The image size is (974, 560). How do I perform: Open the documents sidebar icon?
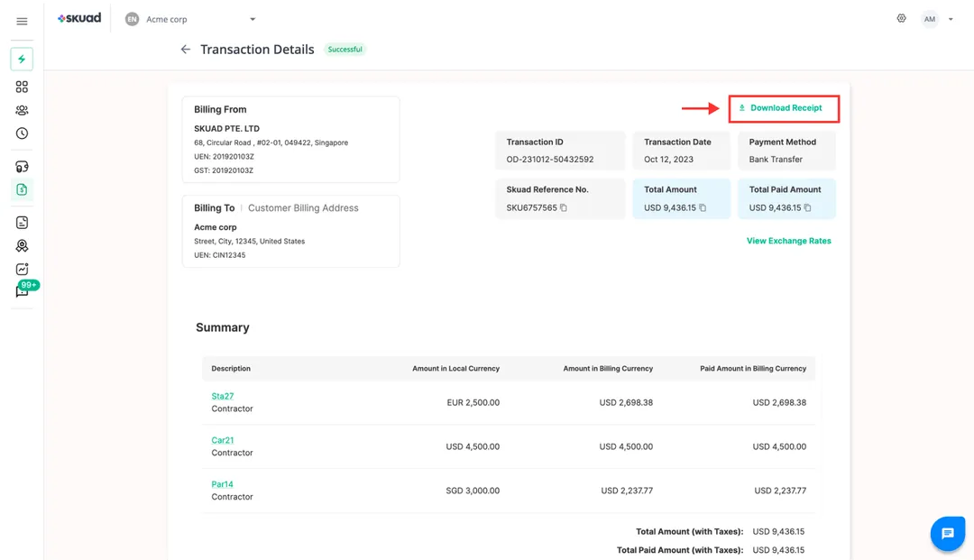[22, 222]
